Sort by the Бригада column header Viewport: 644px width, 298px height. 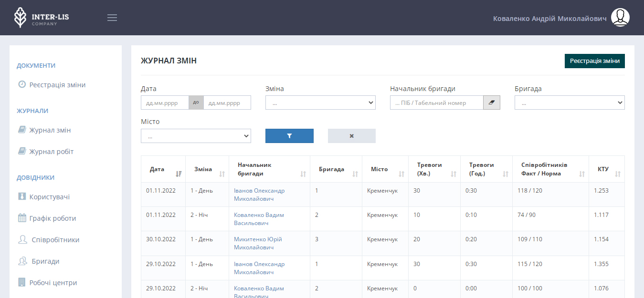click(x=331, y=169)
